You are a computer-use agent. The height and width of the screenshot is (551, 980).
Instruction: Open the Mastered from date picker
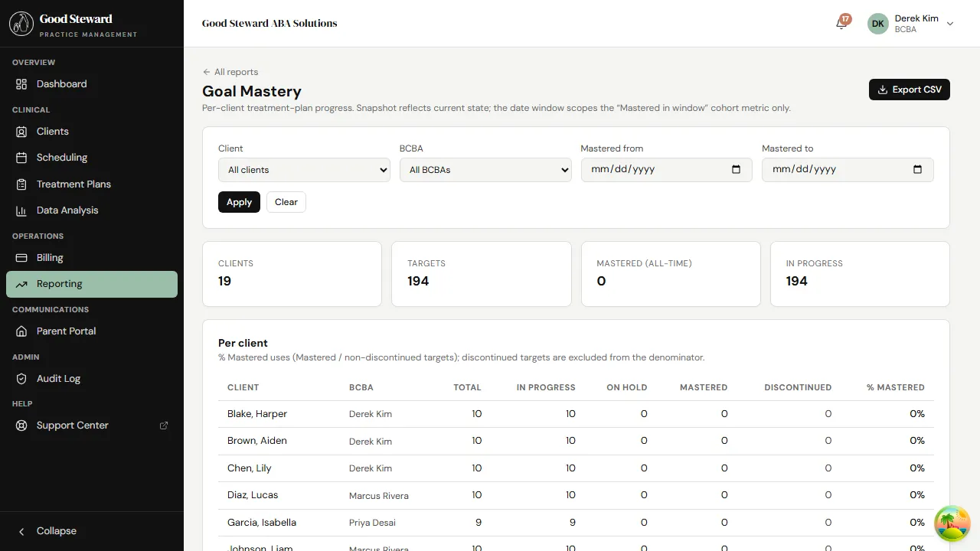tap(736, 169)
